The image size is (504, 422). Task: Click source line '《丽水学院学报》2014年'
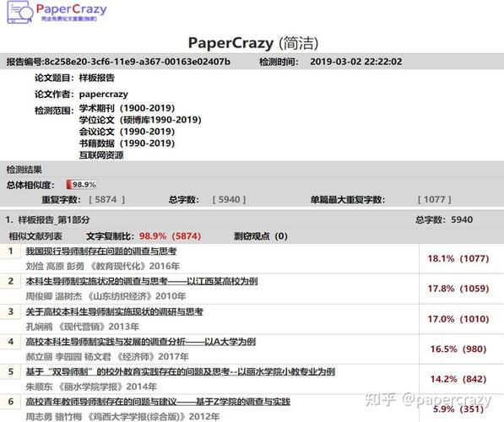(x=107, y=387)
